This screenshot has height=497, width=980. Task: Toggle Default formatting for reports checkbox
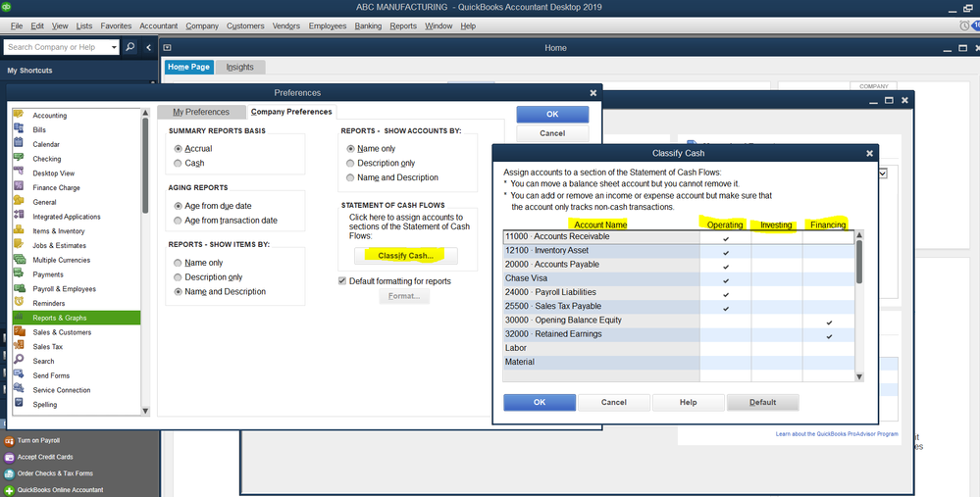click(x=342, y=281)
